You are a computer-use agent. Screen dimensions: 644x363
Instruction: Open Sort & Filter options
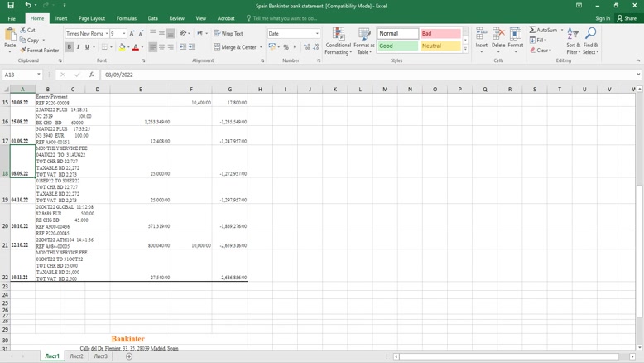573,41
